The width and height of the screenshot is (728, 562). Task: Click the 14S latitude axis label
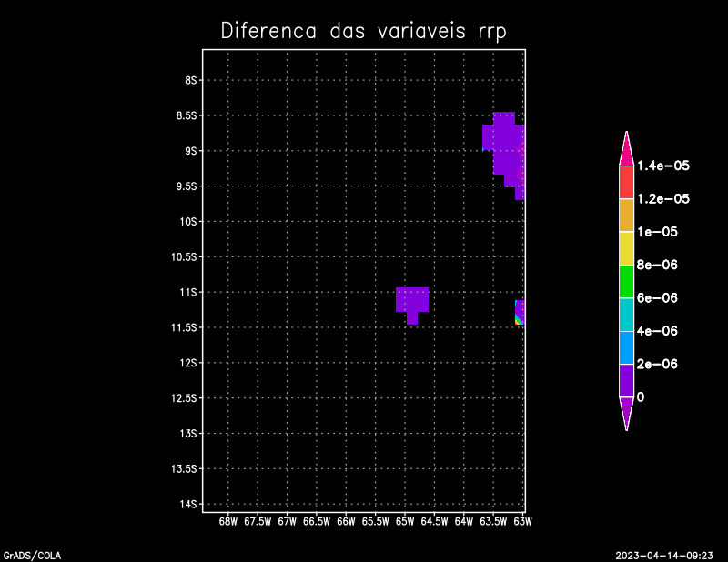pos(189,504)
